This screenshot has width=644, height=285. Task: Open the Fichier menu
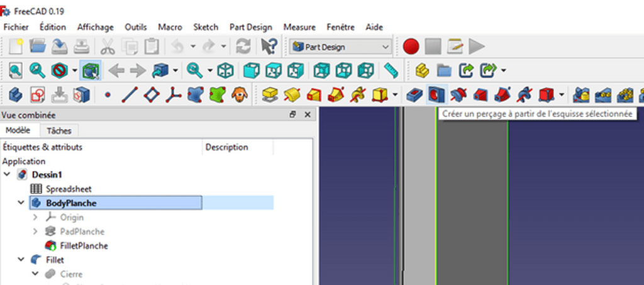16,27
